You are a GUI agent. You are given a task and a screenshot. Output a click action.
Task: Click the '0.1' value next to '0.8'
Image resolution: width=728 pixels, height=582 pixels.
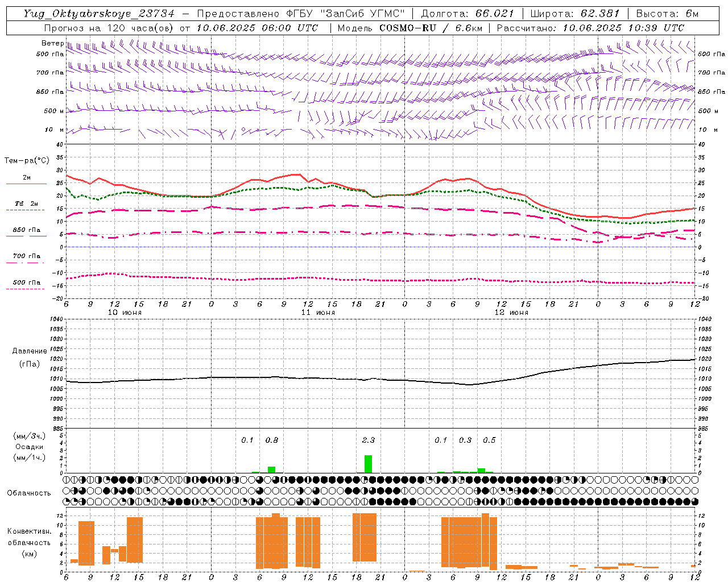(247, 440)
